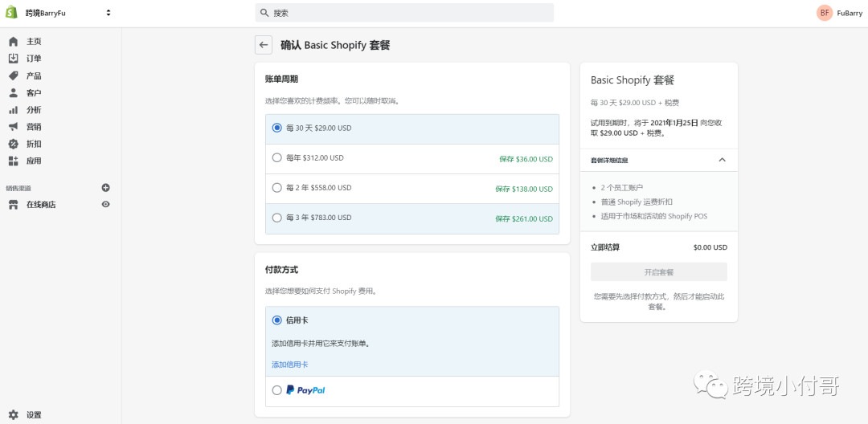Viewport: 868px width, 424px height.
Task: Click the PayPal logo
Action: tap(305, 390)
